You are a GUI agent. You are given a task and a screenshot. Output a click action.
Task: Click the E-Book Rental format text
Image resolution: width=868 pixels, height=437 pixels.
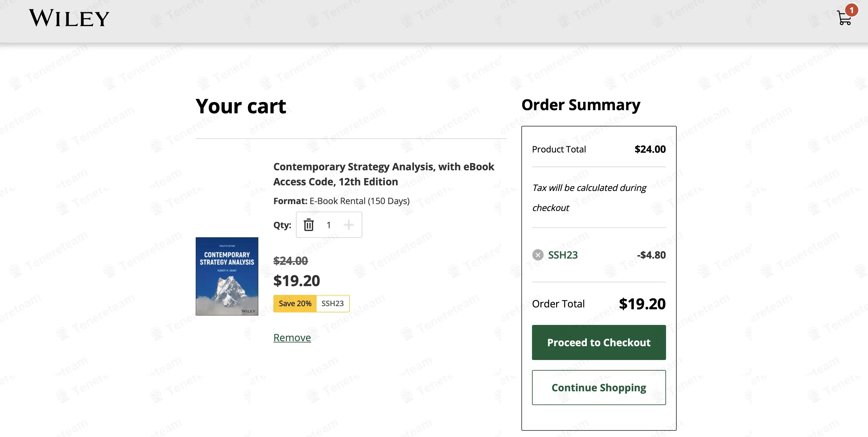point(359,201)
